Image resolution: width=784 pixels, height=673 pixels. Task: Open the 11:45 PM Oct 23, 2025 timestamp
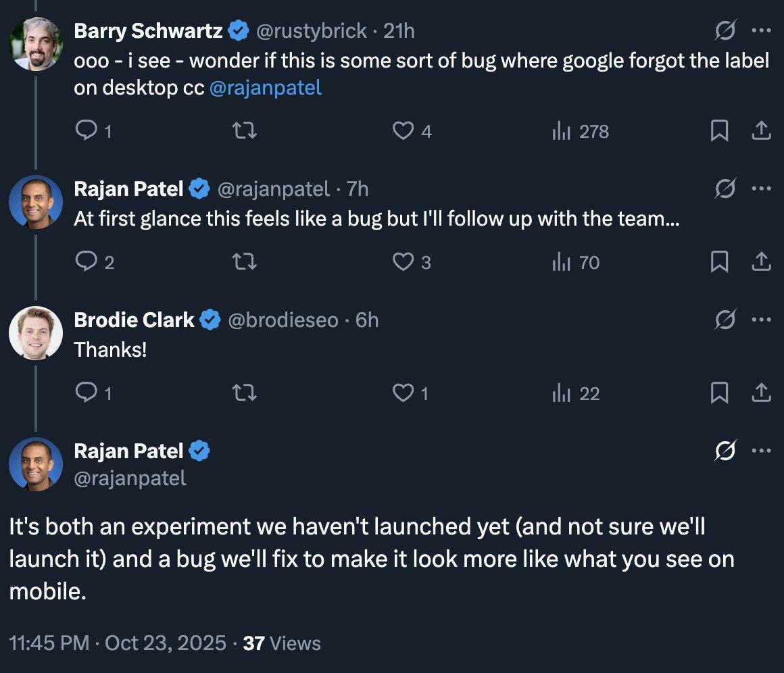pos(118,643)
